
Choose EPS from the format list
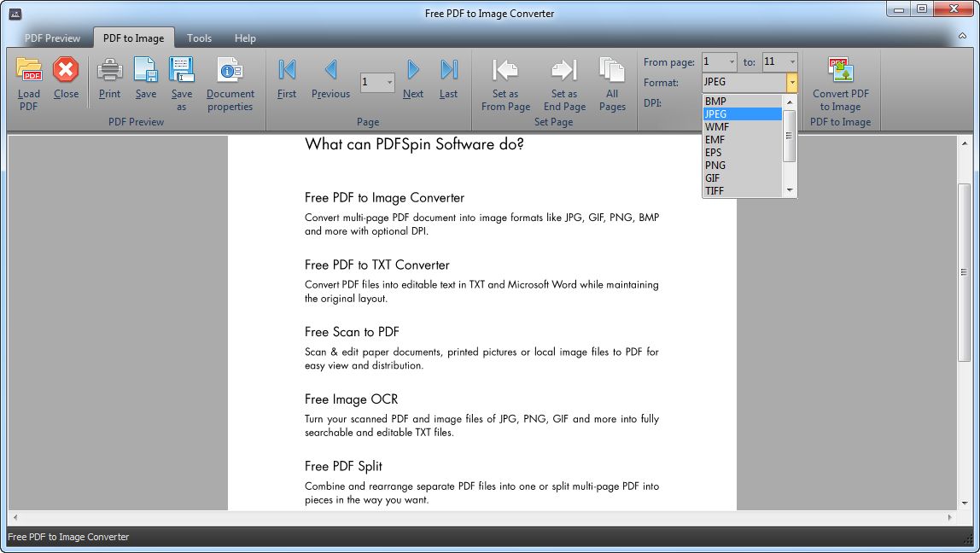coord(743,153)
